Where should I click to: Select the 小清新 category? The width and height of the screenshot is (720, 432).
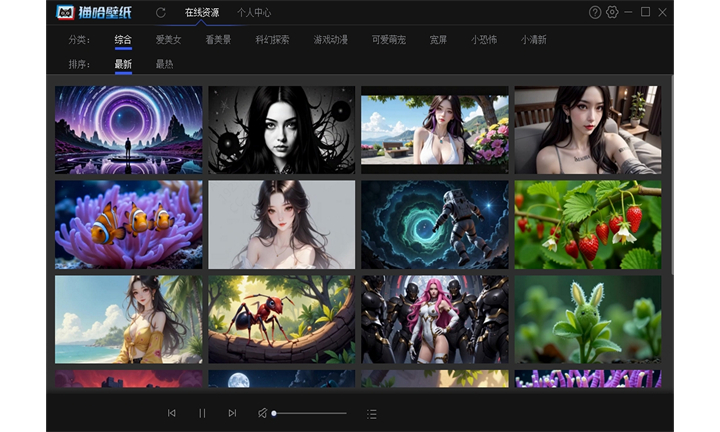534,40
